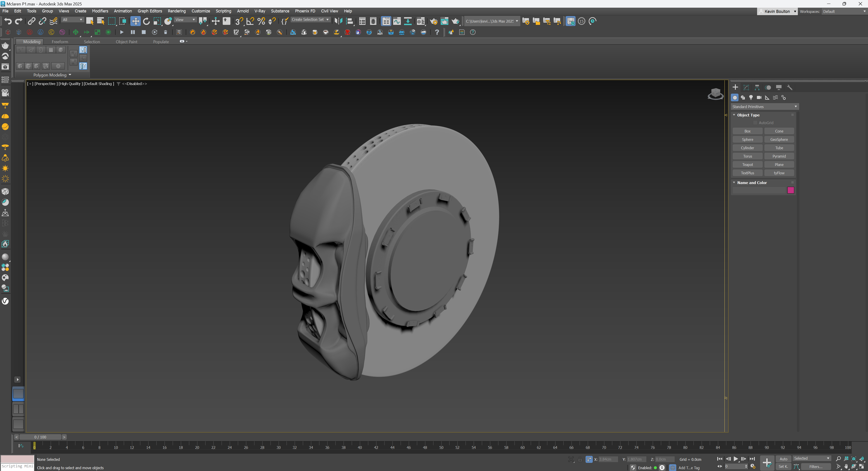
Task: Toggle Absolute/Offset transform type-in mode
Action: pyautogui.click(x=589, y=459)
